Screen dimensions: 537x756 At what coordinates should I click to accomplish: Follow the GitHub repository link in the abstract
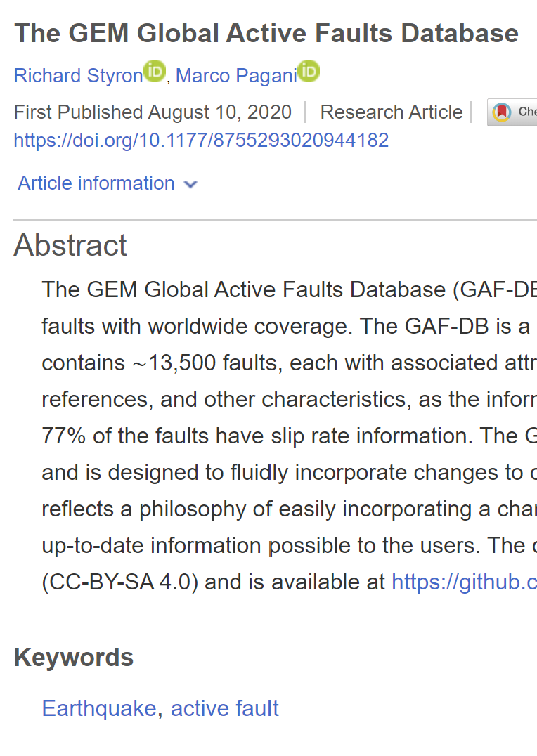click(x=464, y=582)
